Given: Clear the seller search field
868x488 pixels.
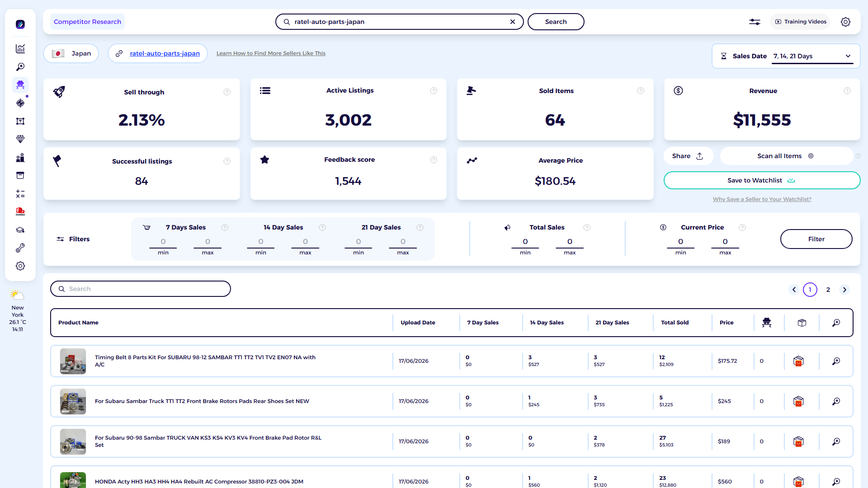Looking at the screenshot, I should [513, 22].
